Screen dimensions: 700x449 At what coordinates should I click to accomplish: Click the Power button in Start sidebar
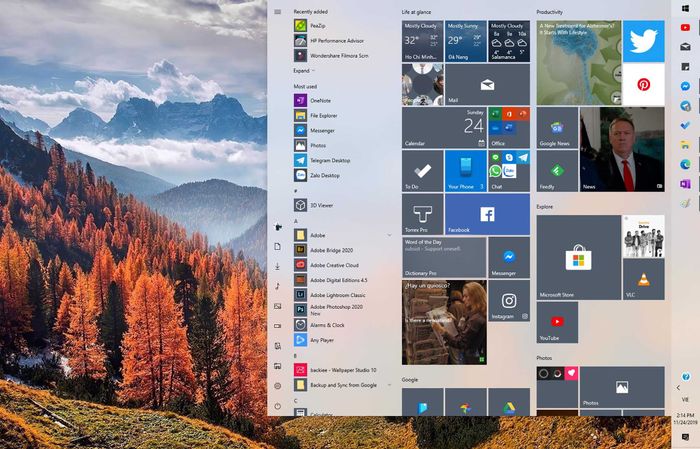(278, 406)
